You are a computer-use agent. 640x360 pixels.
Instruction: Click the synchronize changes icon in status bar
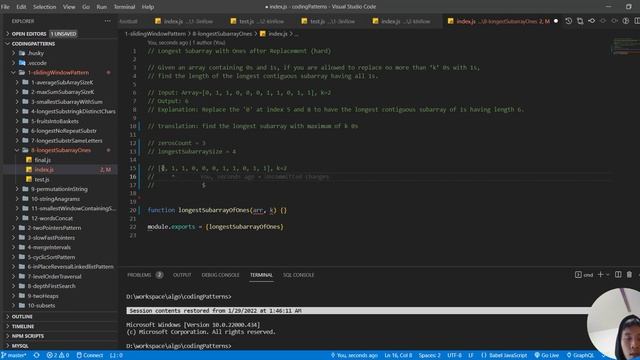[x=37, y=355]
